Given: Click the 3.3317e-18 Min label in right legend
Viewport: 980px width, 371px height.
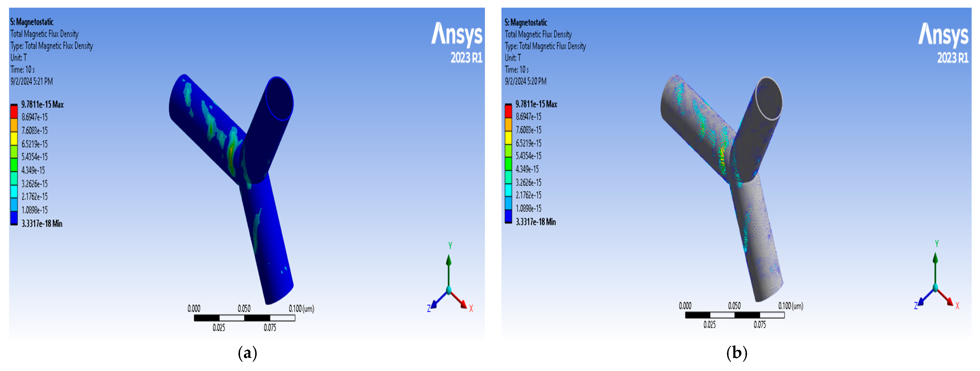Looking at the screenshot, I should point(536,222).
